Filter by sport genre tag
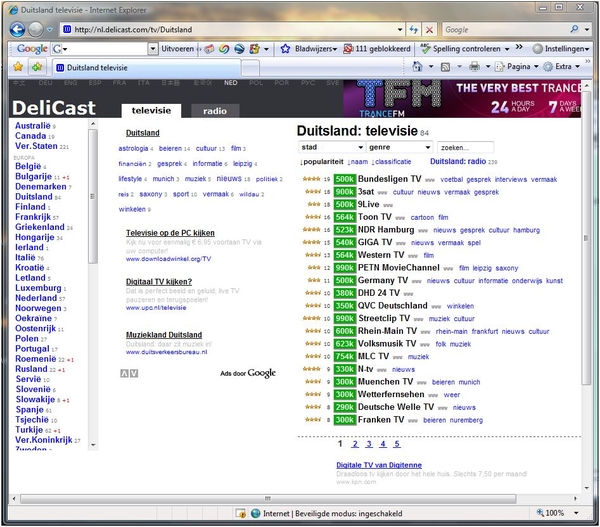The image size is (600, 527). (181, 194)
